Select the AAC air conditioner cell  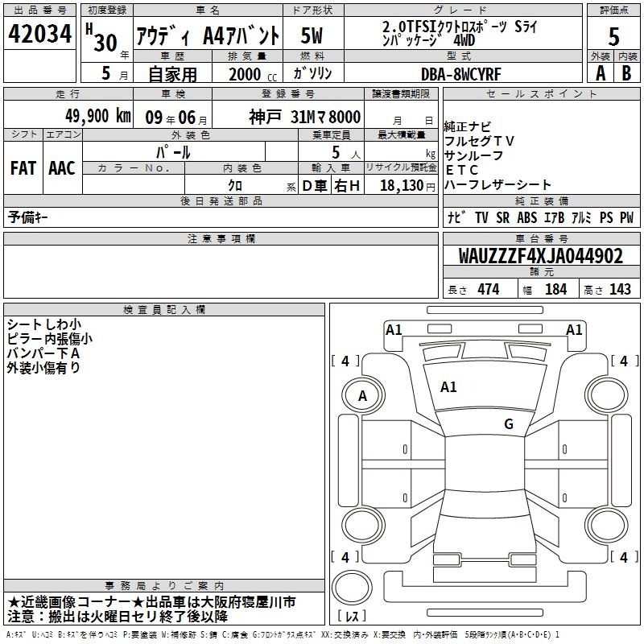tap(62, 168)
